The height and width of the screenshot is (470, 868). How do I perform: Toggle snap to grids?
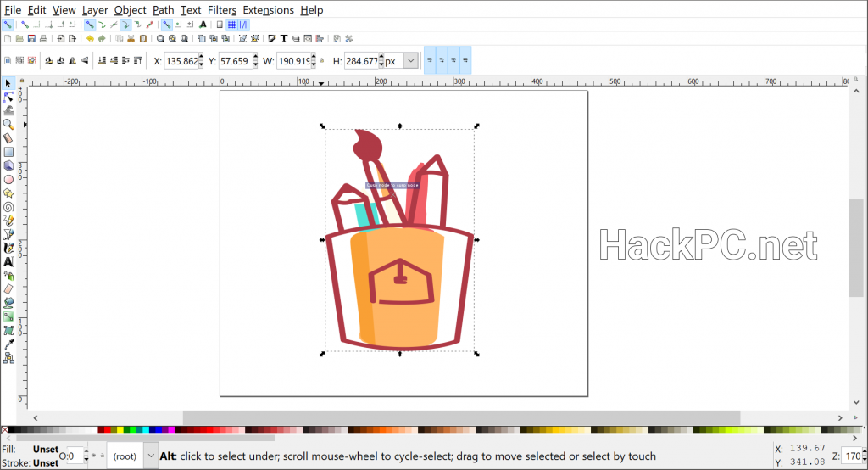tap(231, 25)
